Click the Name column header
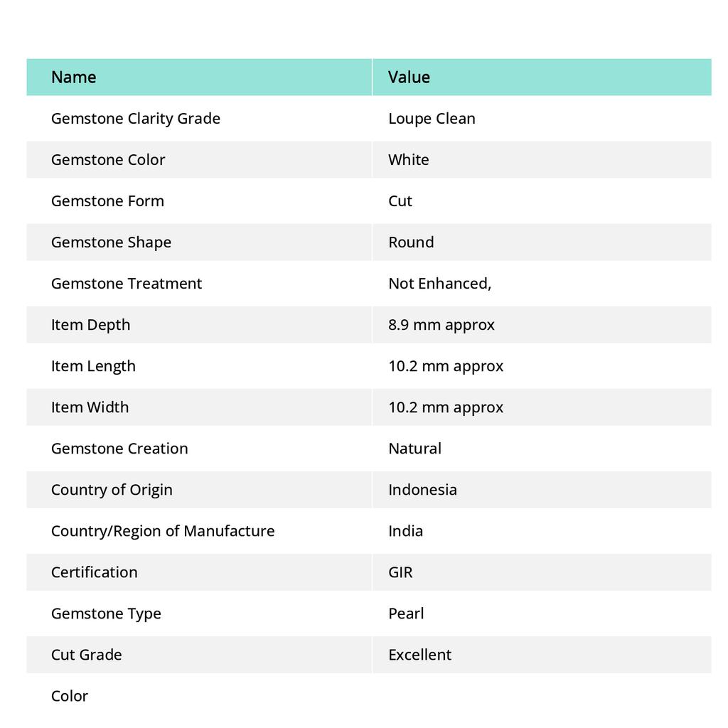 74,77
